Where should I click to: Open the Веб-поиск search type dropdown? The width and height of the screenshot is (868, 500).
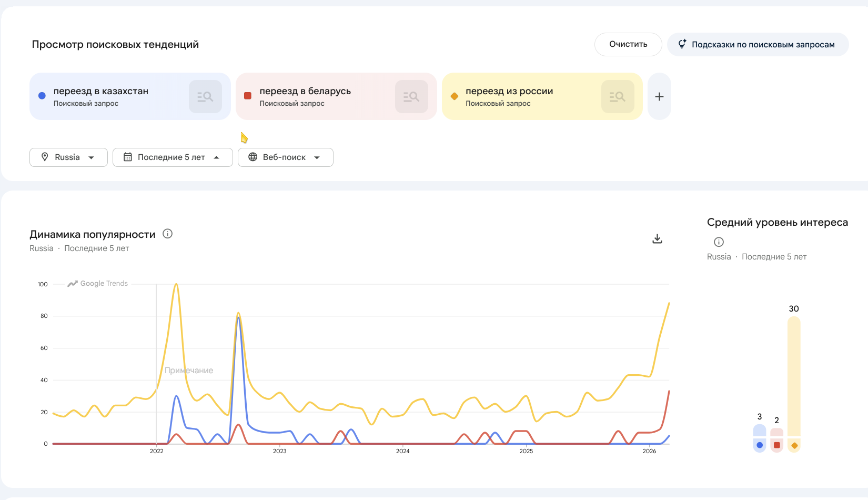point(285,157)
